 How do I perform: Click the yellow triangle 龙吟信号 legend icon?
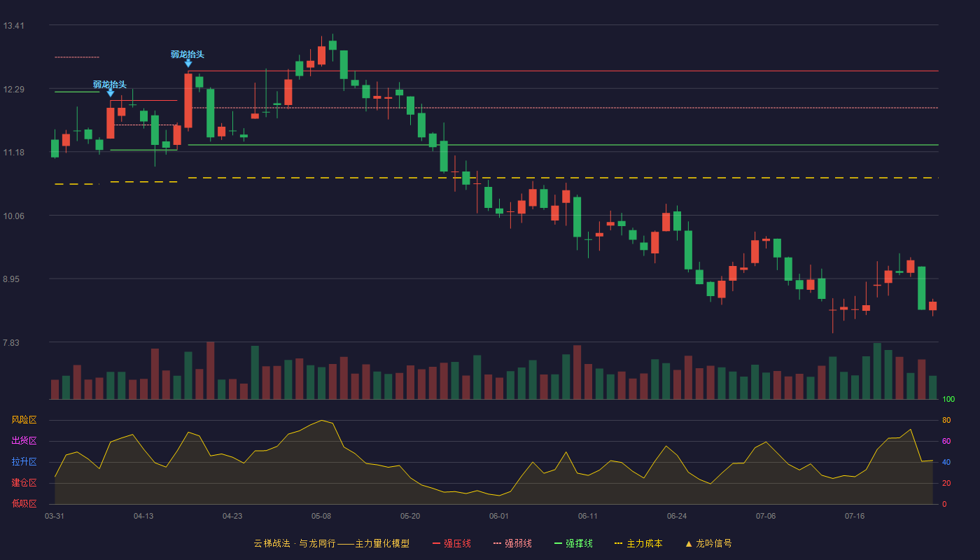[689, 544]
